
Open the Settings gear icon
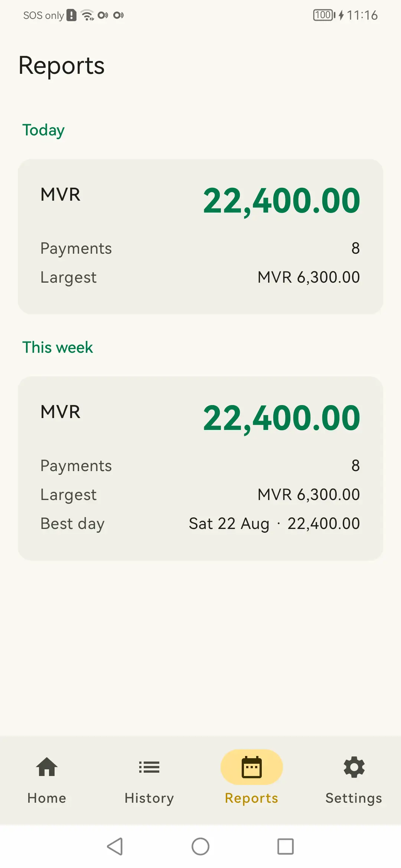[x=354, y=767]
